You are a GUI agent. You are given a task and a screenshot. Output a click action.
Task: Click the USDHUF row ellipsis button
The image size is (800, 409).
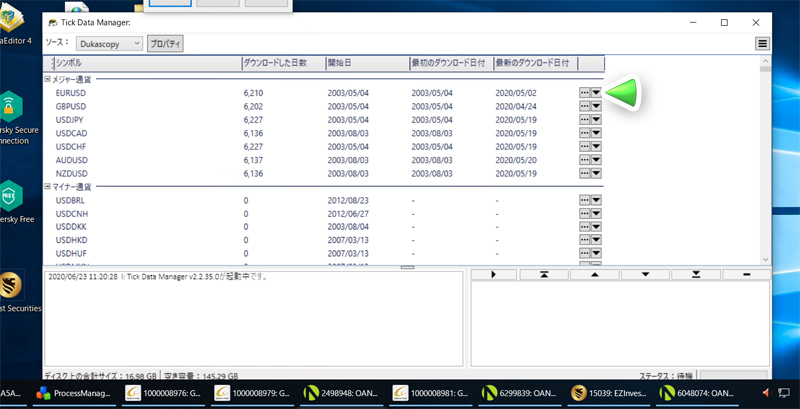tap(585, 253)
